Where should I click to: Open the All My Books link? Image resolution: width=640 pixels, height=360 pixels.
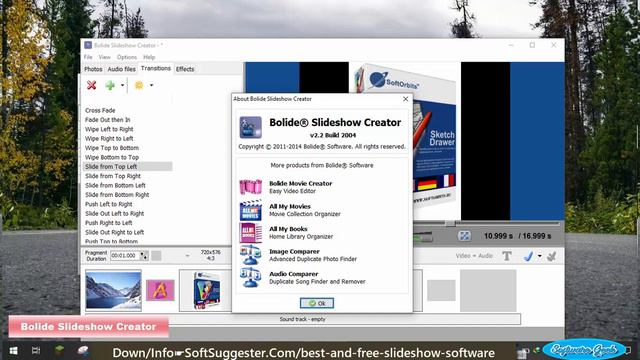coord(288,229)
